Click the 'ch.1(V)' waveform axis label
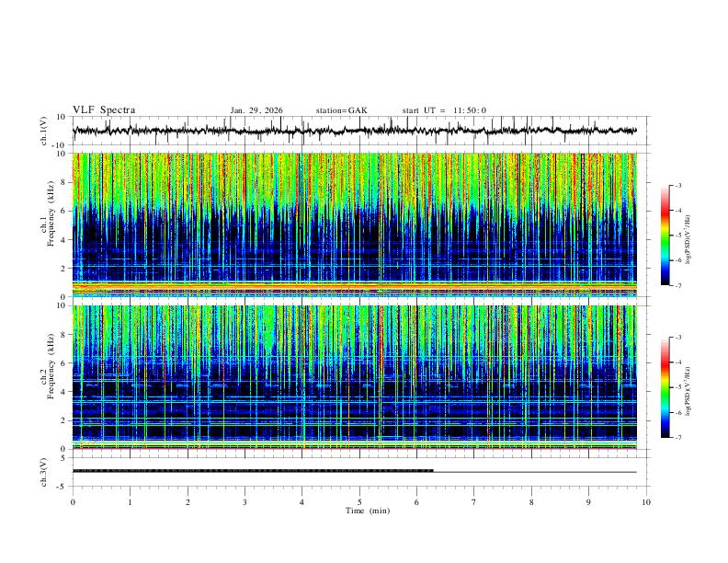Screen dimensions: 728x563 [44, 131]
